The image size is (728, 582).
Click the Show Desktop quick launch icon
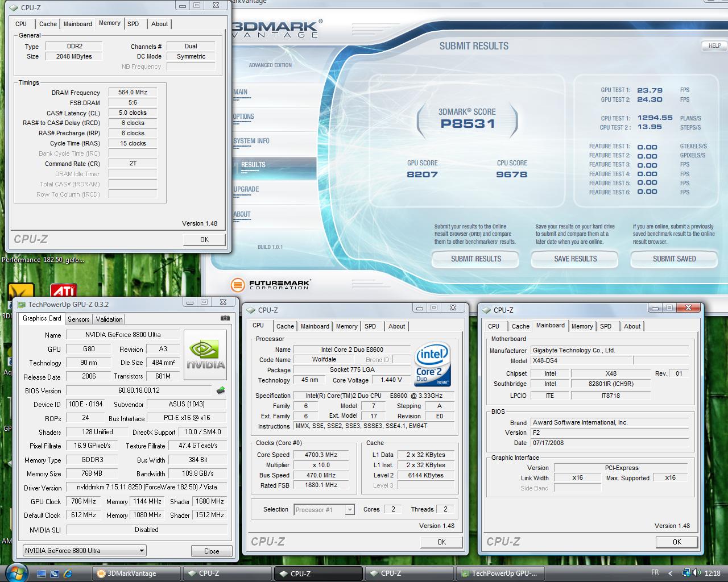coord(42,573)
